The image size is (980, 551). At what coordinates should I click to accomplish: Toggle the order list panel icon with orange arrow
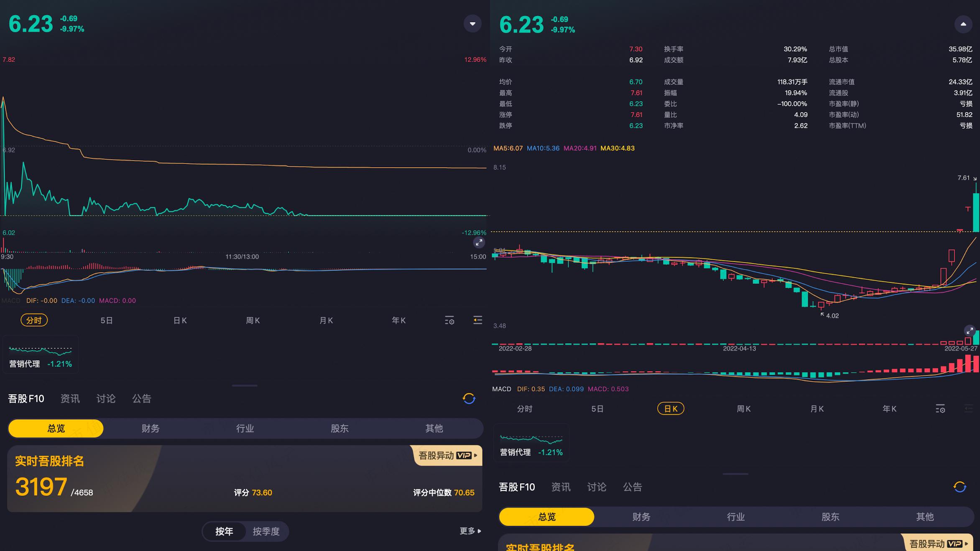click(x=477, y=320)
